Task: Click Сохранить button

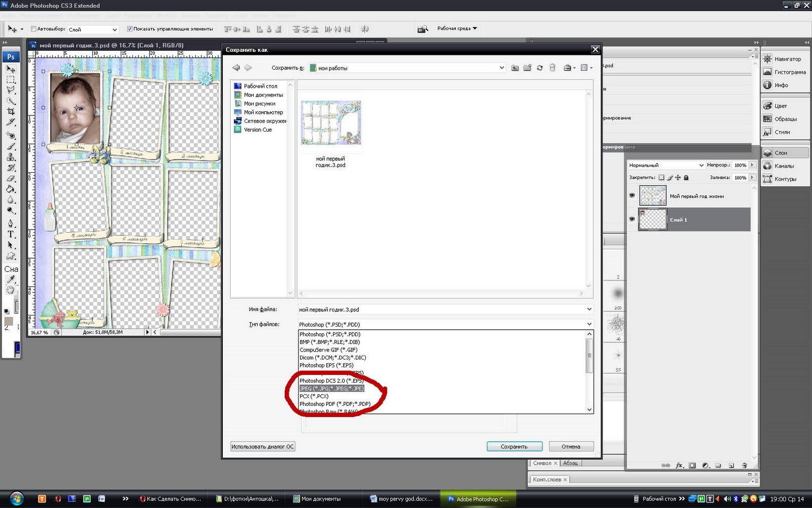Action: pyautogui.click(x=515, y=447)
